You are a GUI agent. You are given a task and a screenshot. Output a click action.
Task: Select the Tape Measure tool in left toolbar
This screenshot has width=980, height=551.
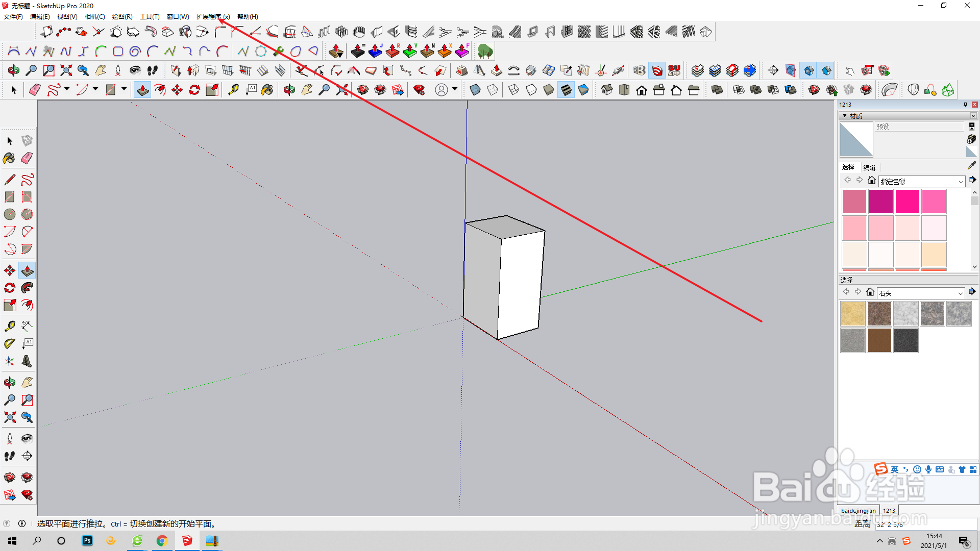point(10,326)
